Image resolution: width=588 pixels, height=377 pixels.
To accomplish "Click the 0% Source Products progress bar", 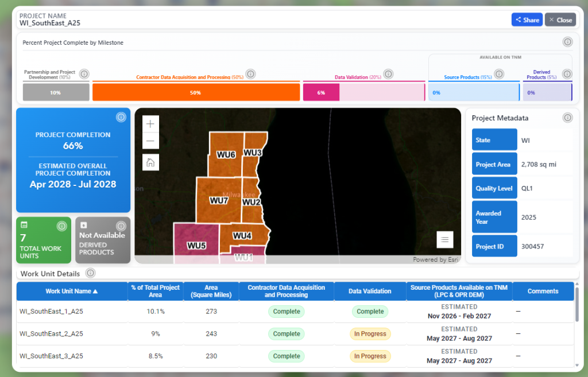I will (474, 92).
